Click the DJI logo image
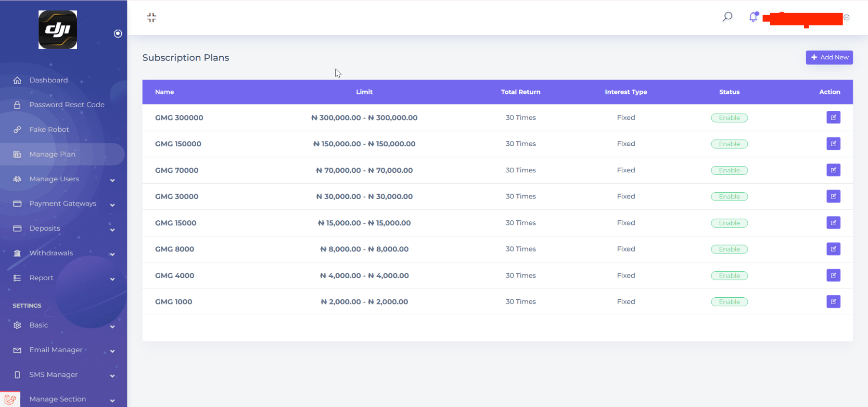This screenshot has height=407, width=868. [x=58, y=30]
